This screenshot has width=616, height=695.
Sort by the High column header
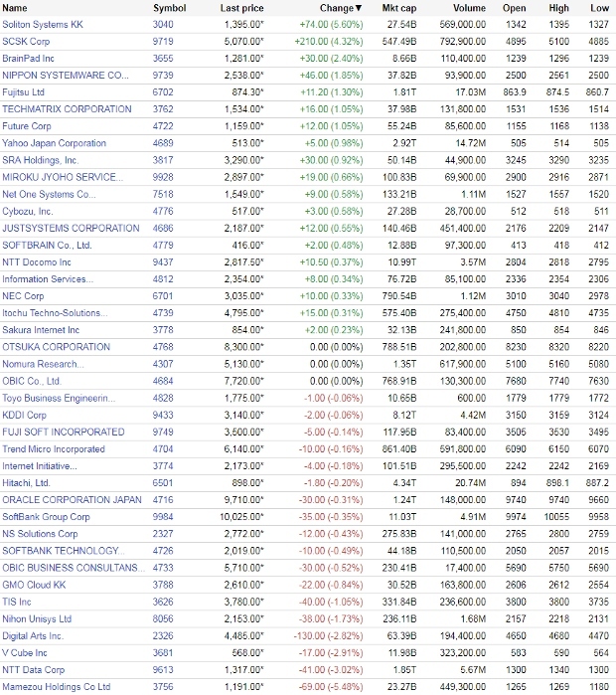(x=558, y=8)
